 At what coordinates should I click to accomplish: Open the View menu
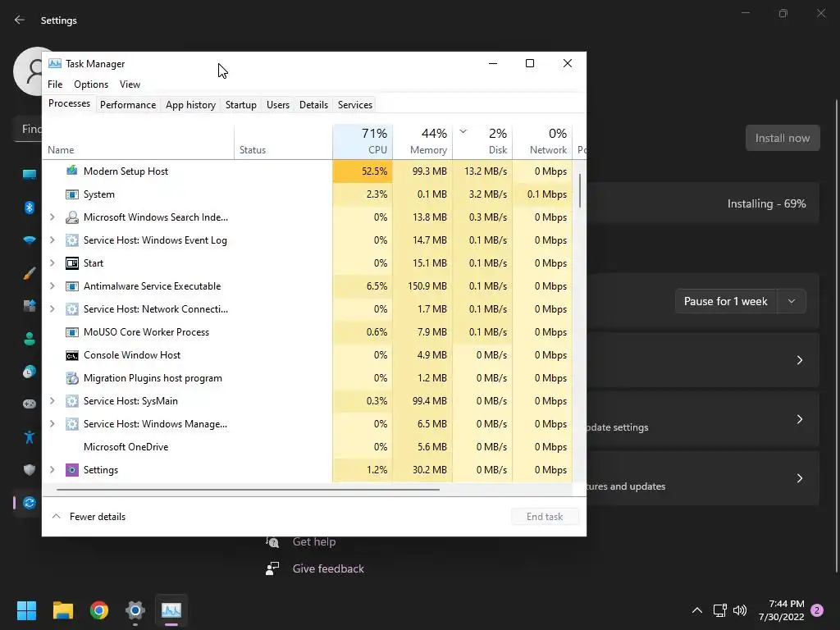[x=130, y=84]
